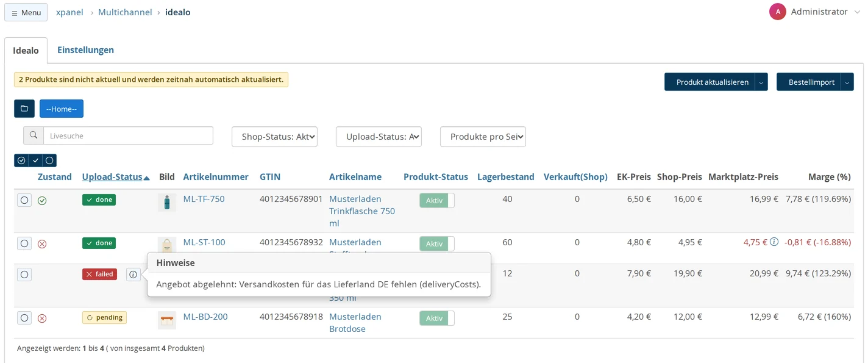Image resolution: width=868 pixels, height=363 pixels.
Task: Toggle Aktiv switch for ML-ST-100
Action: click(x=437, y=244)
